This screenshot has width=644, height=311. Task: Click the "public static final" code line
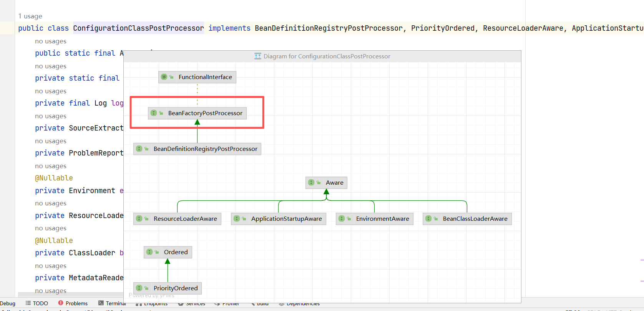click(x=79, y=53)
